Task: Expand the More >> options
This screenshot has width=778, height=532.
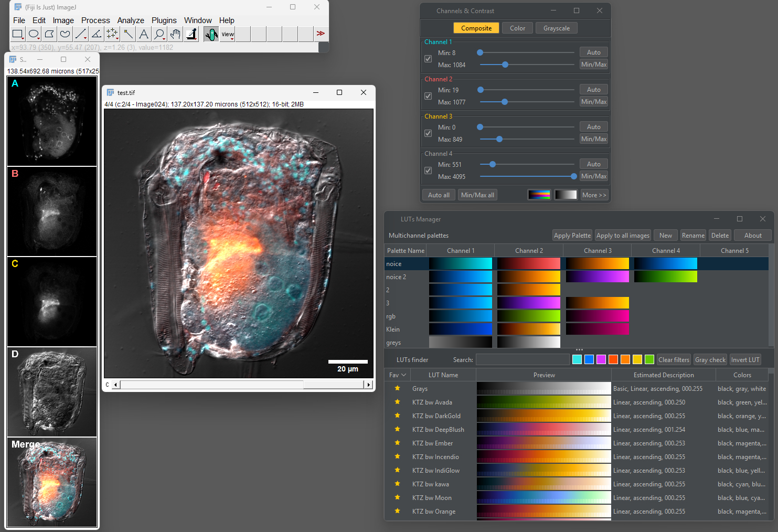Action: point(594,195)
